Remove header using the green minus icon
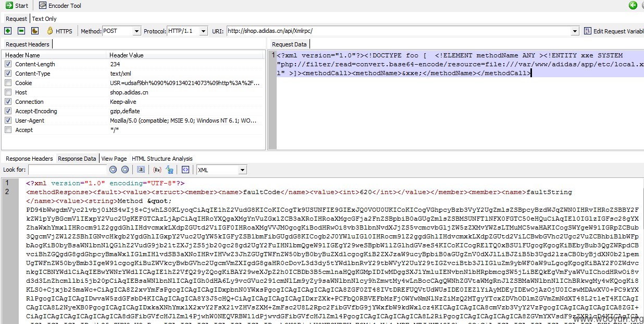The height and width of the screenshot is (324, 644). pos(21,31)
